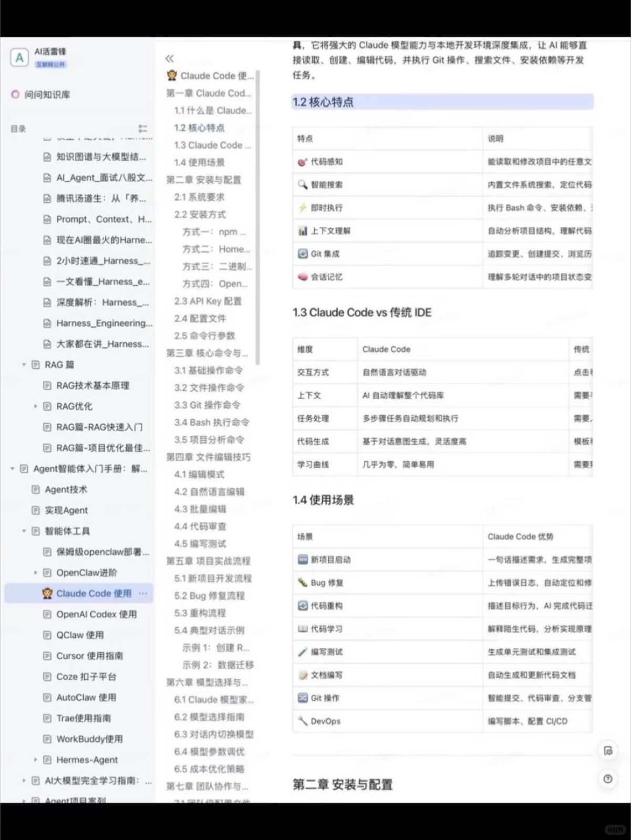Jump to outline 4.4 代码审查

(200, 526)
